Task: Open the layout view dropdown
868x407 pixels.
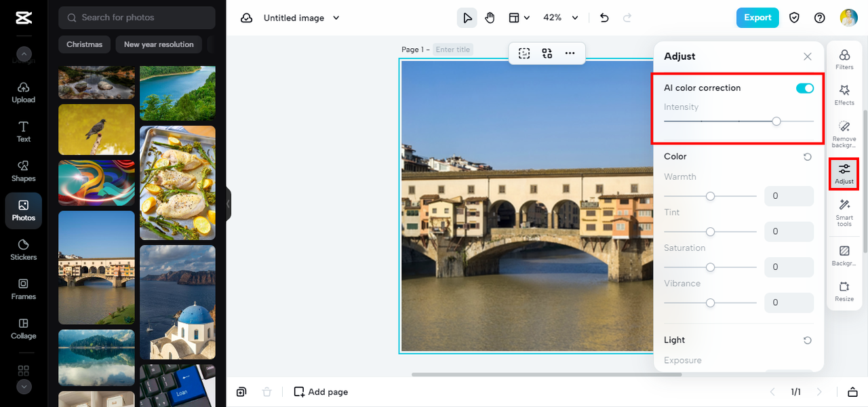Action: pyautogui.click(x=519, y=18)
